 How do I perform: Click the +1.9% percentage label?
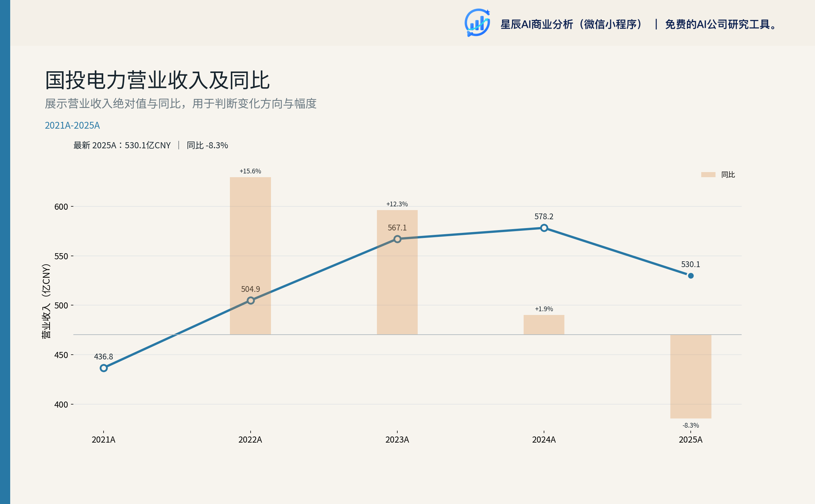544,309
